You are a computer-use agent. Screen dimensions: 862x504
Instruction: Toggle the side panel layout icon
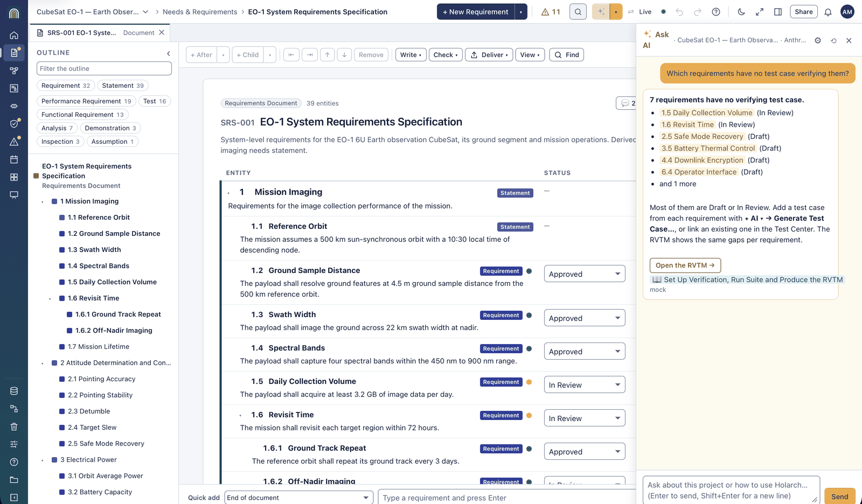(x=778, y=12)
